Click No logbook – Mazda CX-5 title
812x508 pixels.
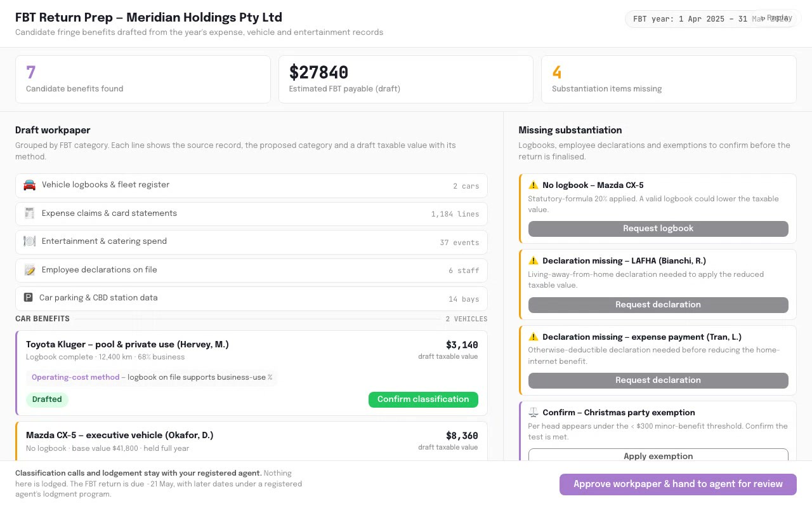pos(593,185)
